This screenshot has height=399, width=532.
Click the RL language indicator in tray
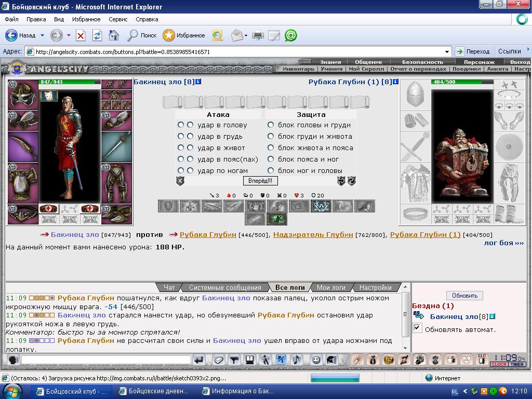pyautogui.click(x=455, y=392)
